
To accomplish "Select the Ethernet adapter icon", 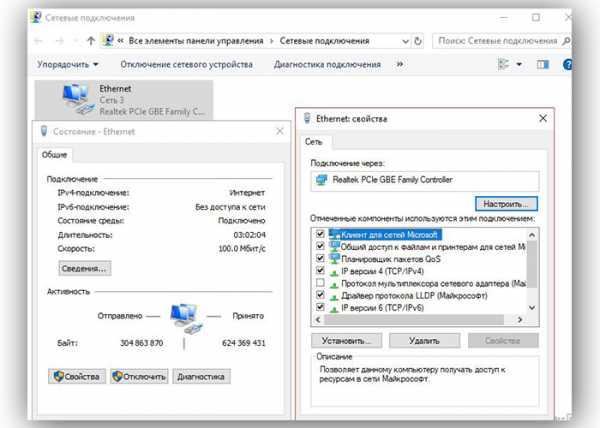I will click(x=78, y=99).
